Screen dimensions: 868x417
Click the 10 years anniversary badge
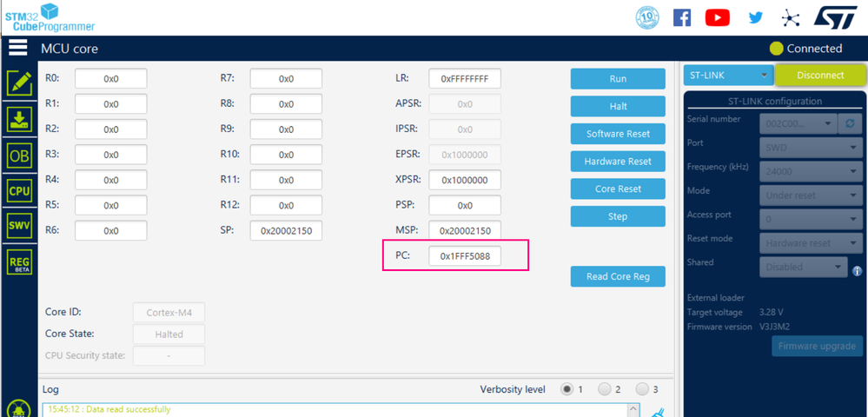646,17
